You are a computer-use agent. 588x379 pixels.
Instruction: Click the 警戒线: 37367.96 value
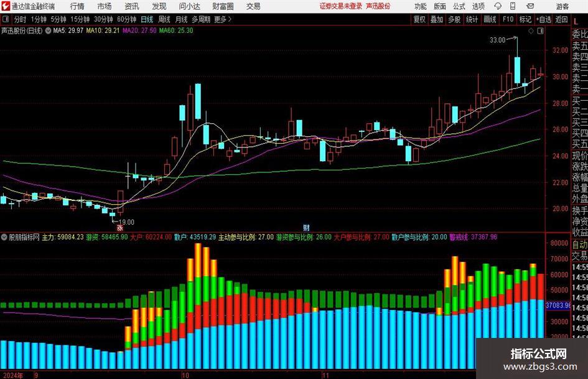(474, 237)
